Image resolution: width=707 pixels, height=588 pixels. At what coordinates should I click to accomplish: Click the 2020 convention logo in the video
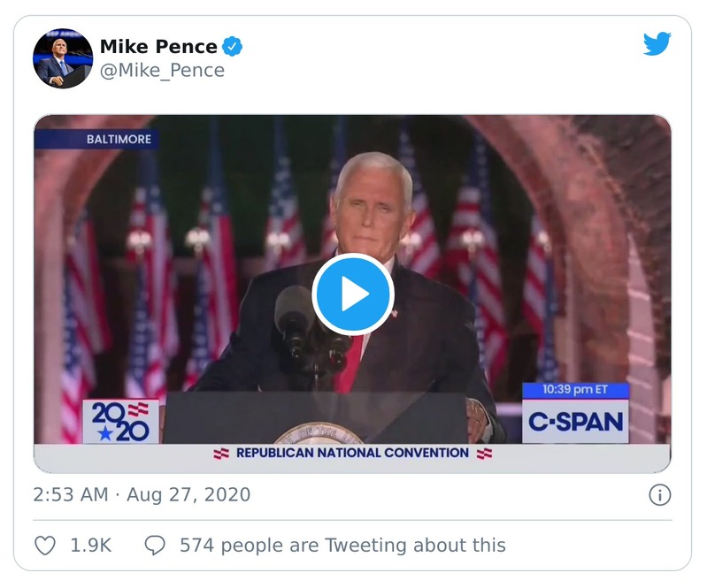coord(120,422)
